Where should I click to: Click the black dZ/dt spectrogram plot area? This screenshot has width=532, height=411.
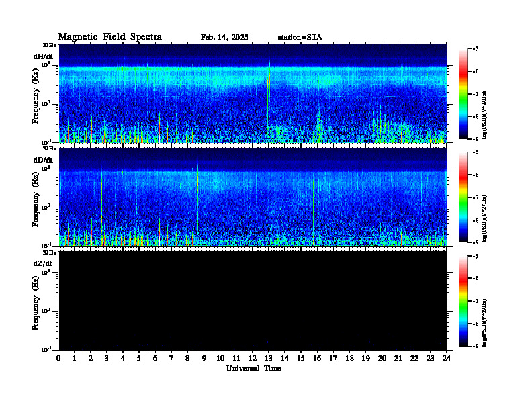pyautogui.click(x=253, y=301)
